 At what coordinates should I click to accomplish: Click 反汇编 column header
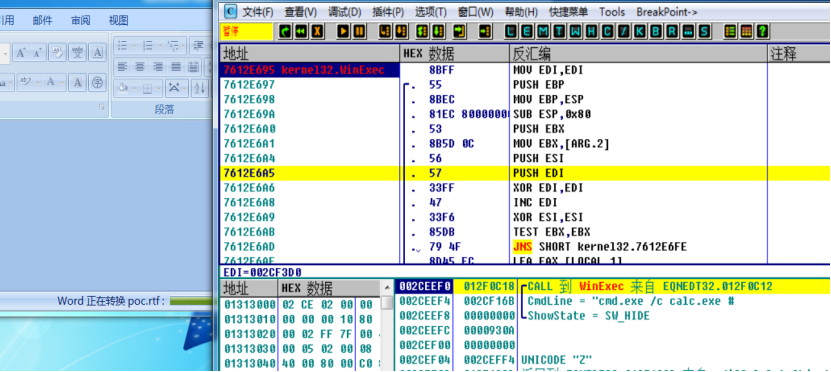tap(639, 54)
